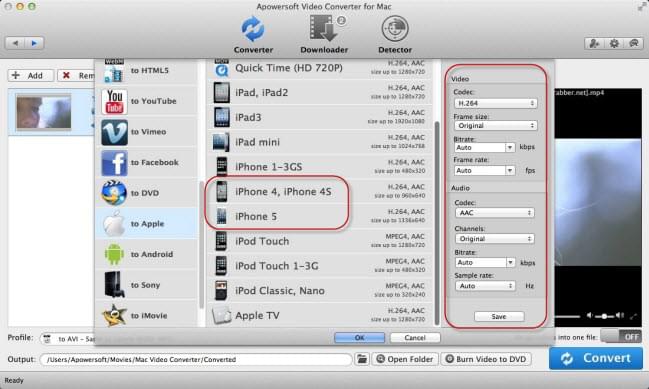Choose the to Vimeo category icon

114,132
